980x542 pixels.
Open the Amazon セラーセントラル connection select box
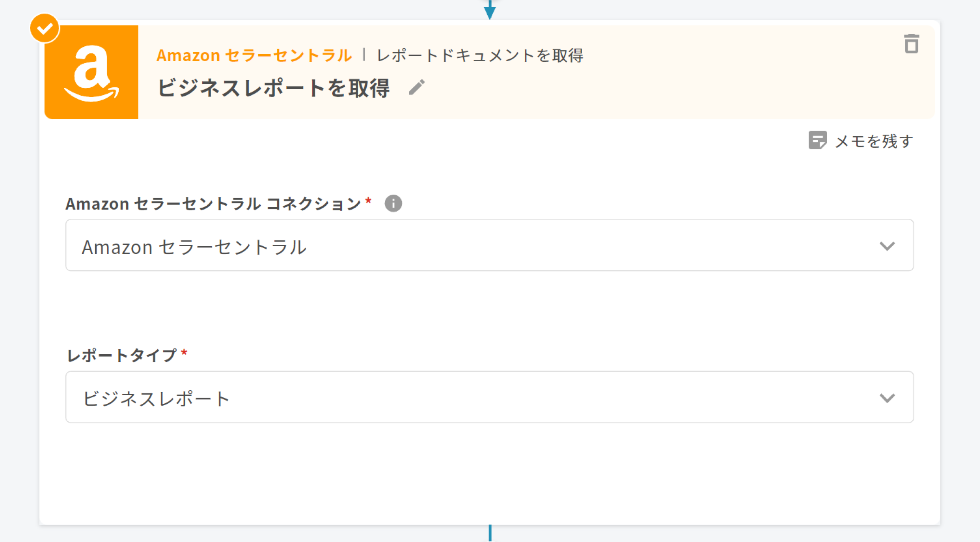(x=459, y=246)
